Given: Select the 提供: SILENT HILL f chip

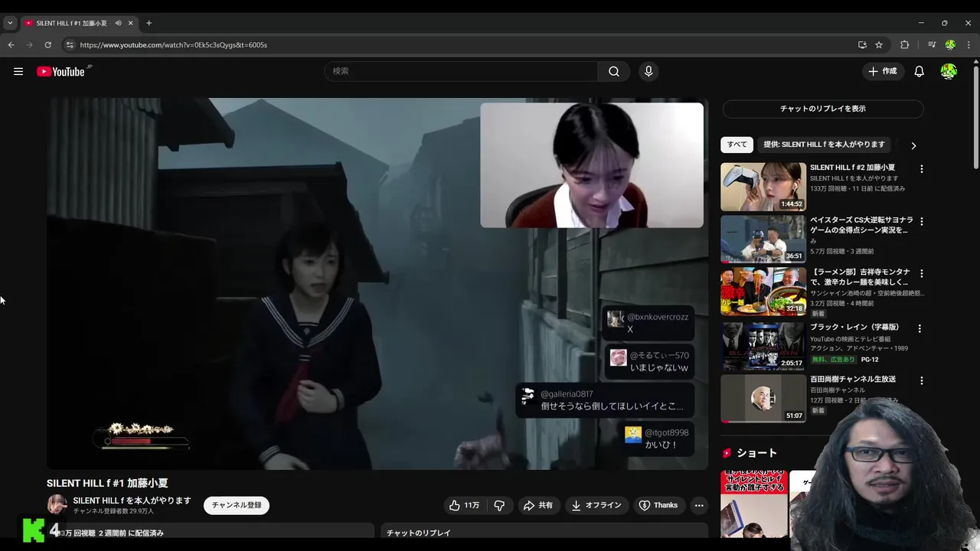Looking at the screenshot, I should 824,145.
